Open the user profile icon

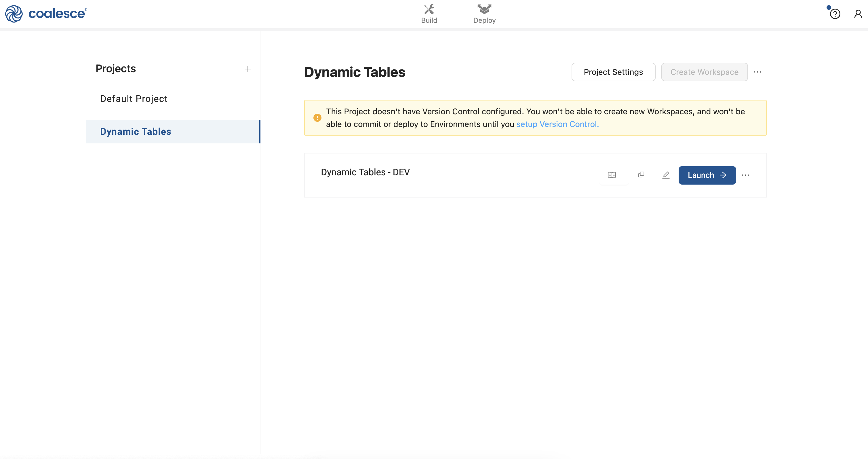[x=858, y=14]
